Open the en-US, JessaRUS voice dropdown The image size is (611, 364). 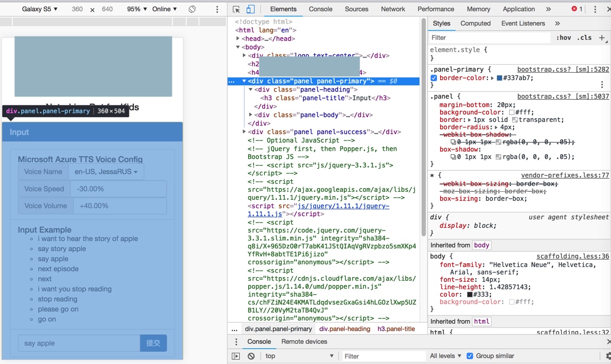(x=106, y=172)
